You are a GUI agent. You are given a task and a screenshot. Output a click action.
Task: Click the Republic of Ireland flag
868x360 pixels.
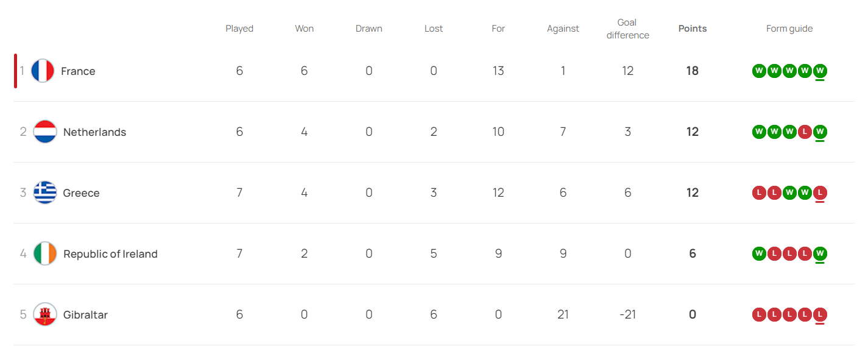45,254
